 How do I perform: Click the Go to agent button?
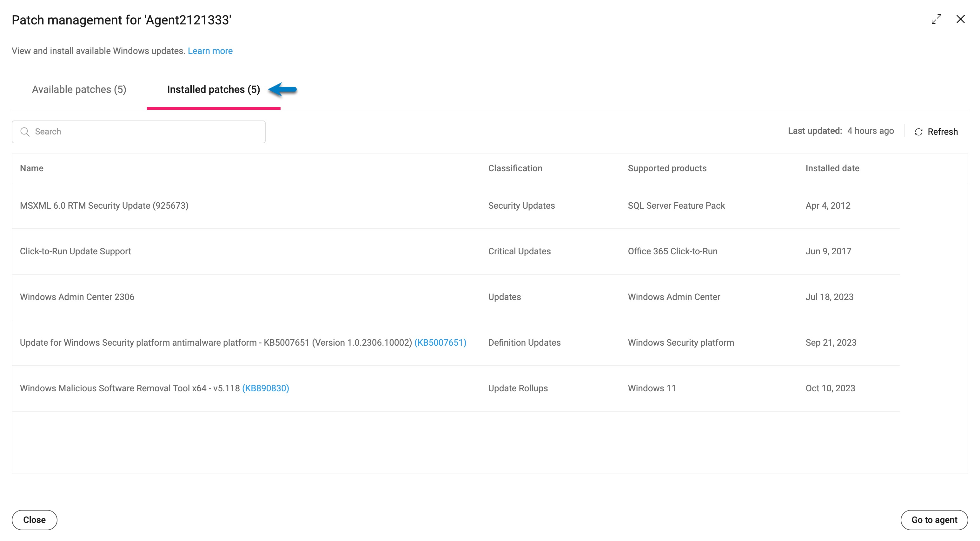[x=934, y=520]
